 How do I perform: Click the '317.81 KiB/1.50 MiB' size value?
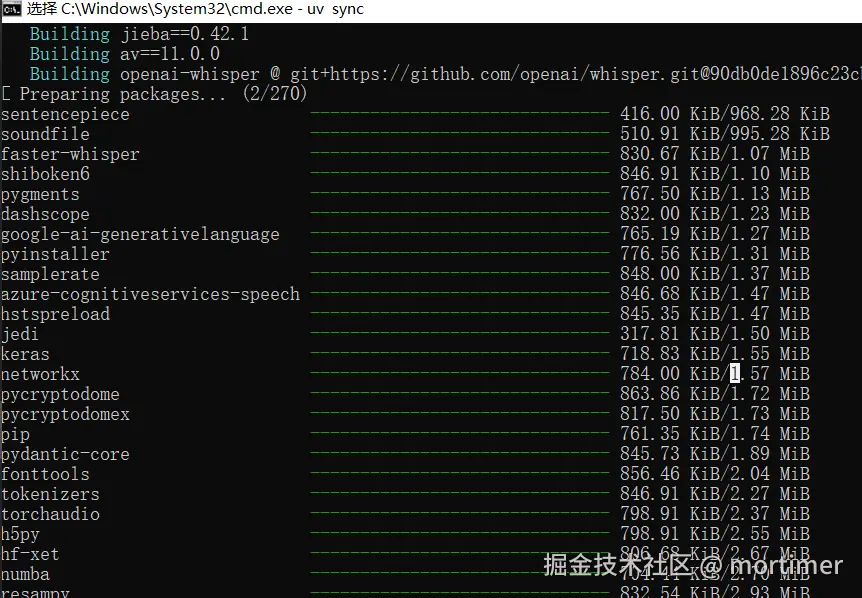[715, 334]
